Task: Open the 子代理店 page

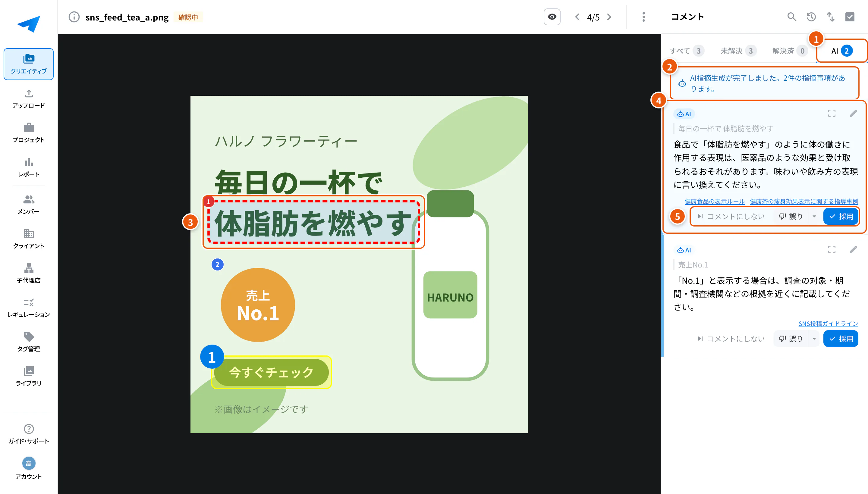Action: click(29, 274)
